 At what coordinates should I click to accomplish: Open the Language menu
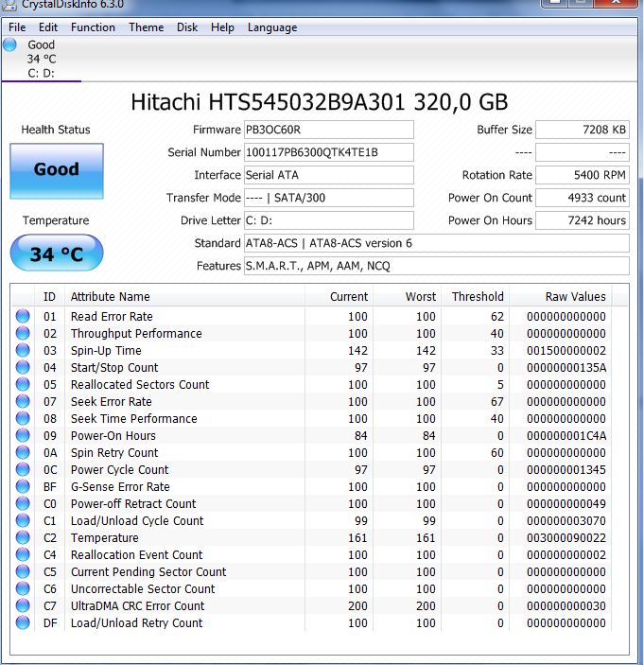click(272, 27)
